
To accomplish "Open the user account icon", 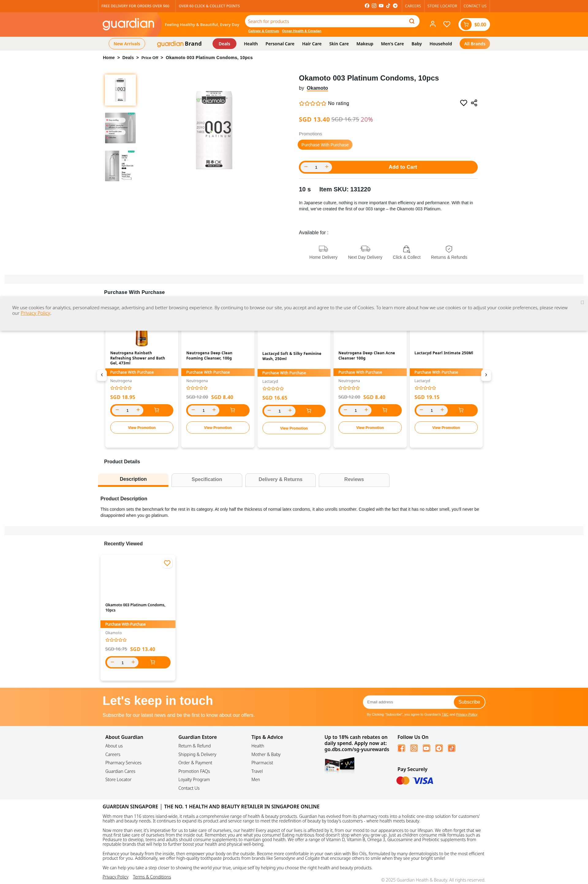I will click(432, 24).
